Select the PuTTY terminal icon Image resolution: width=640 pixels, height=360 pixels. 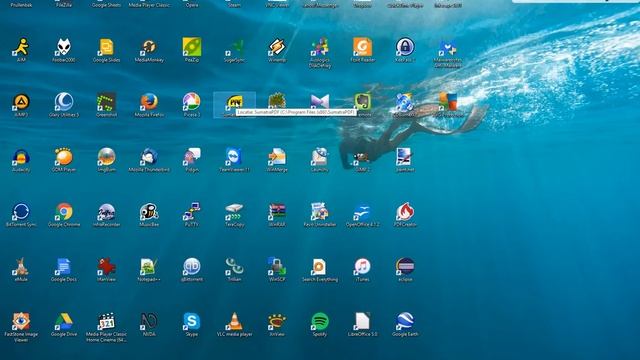coord(192,212)
